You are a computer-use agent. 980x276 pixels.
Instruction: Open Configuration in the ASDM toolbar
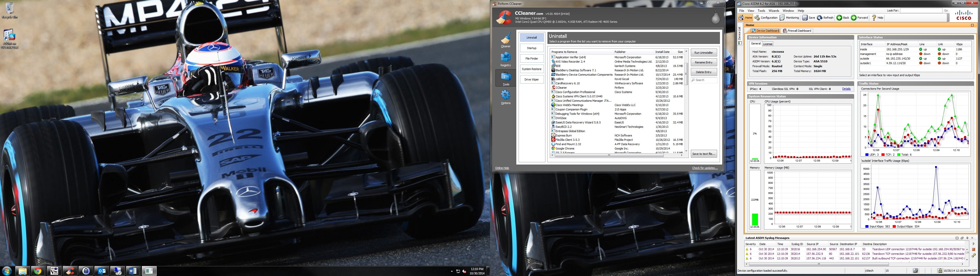766,18
